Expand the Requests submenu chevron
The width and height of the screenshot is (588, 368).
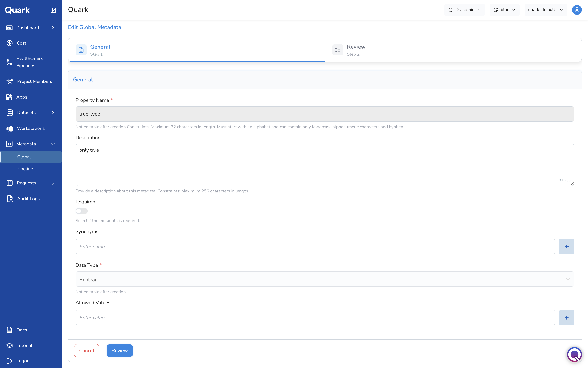(x=53, y=183)
